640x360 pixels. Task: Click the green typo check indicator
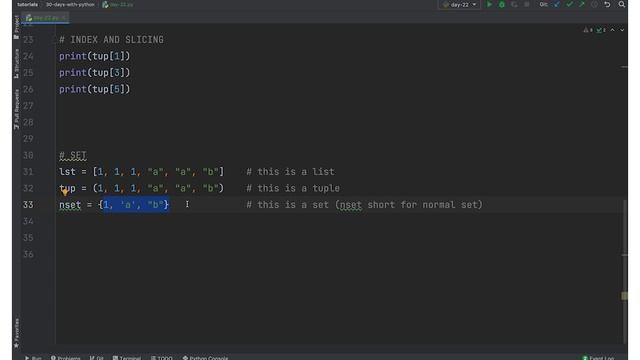601,30
